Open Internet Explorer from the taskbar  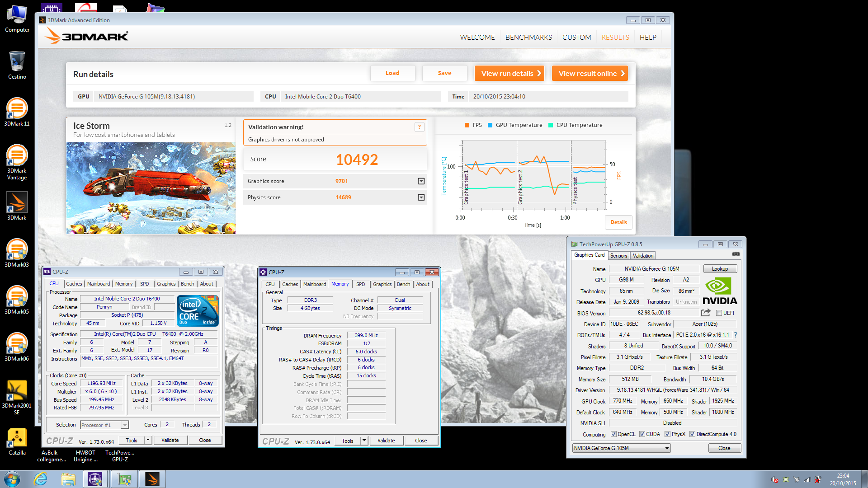41,479
